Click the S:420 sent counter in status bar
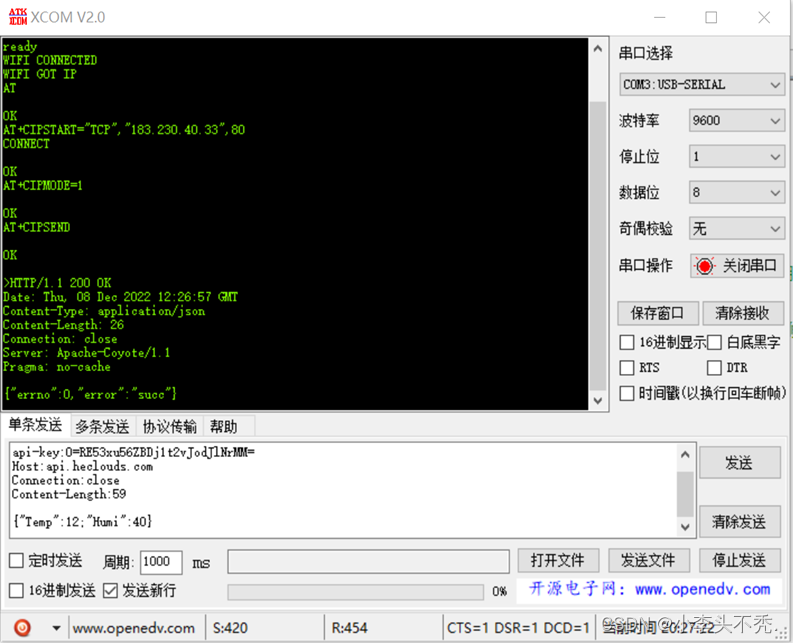The image size is (793, 643). click(230, 628)
